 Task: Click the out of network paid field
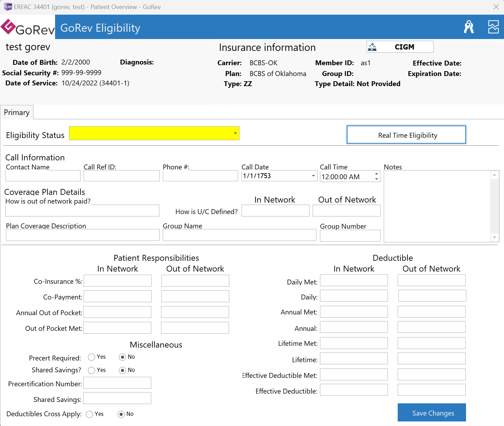(82, 211)
